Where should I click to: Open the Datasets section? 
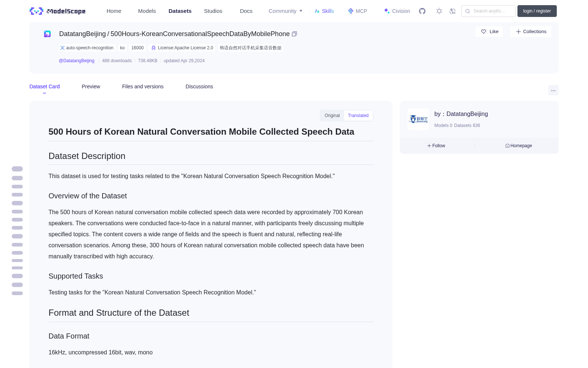click(180, 11)
